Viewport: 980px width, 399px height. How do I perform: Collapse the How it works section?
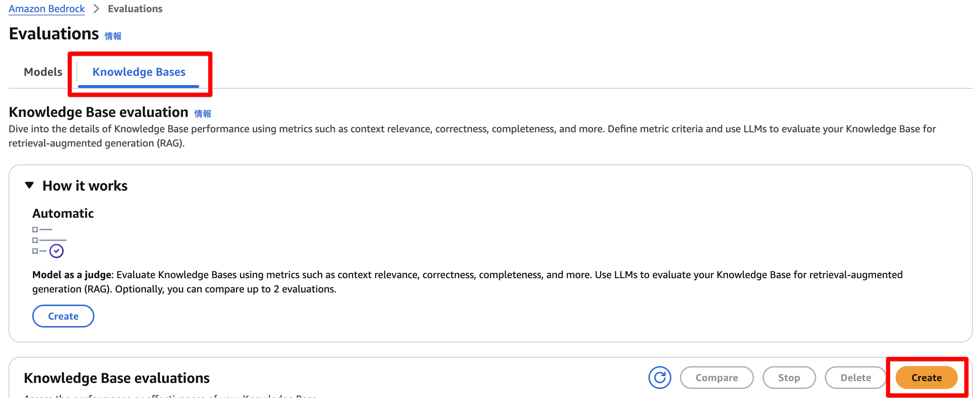click(x=29, y=185)
